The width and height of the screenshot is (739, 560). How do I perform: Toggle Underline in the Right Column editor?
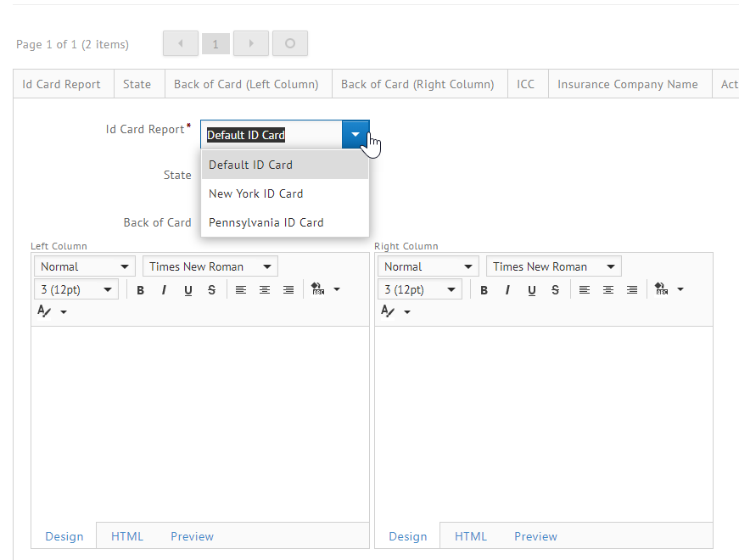[x=531, y=290]
